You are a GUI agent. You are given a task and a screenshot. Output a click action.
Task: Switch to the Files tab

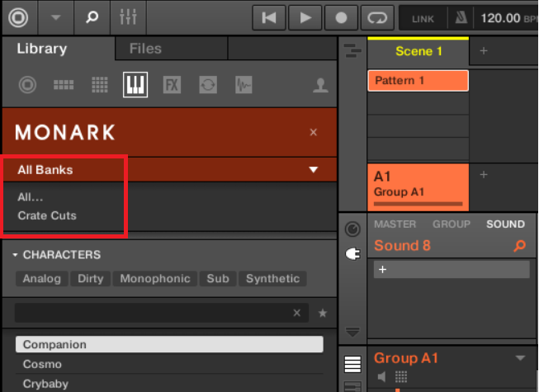point(145,49)
